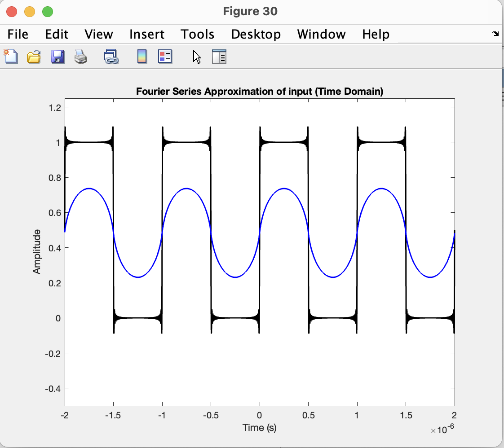Create a new figure
The image size is (504, 448).
pos(11,57)
